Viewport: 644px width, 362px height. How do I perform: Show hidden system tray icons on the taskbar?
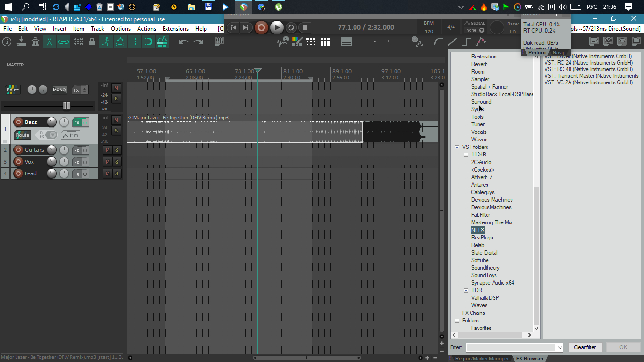pos(461,7)
